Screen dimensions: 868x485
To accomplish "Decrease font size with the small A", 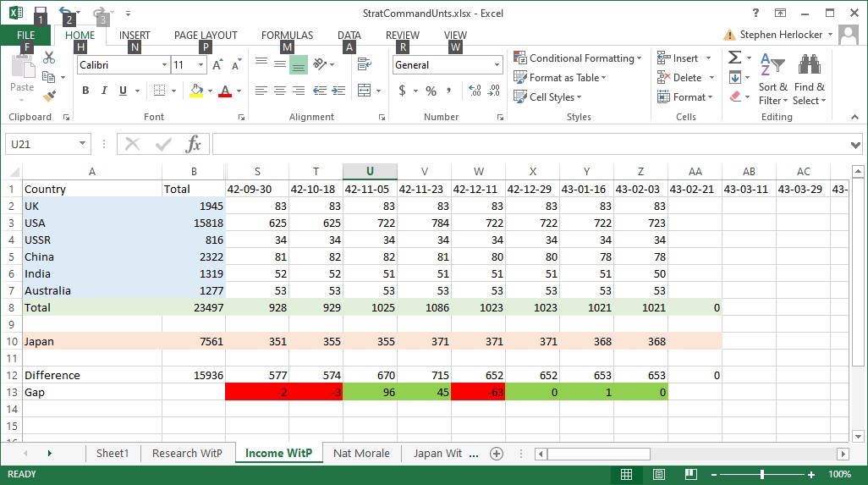I will pos(236,65).
